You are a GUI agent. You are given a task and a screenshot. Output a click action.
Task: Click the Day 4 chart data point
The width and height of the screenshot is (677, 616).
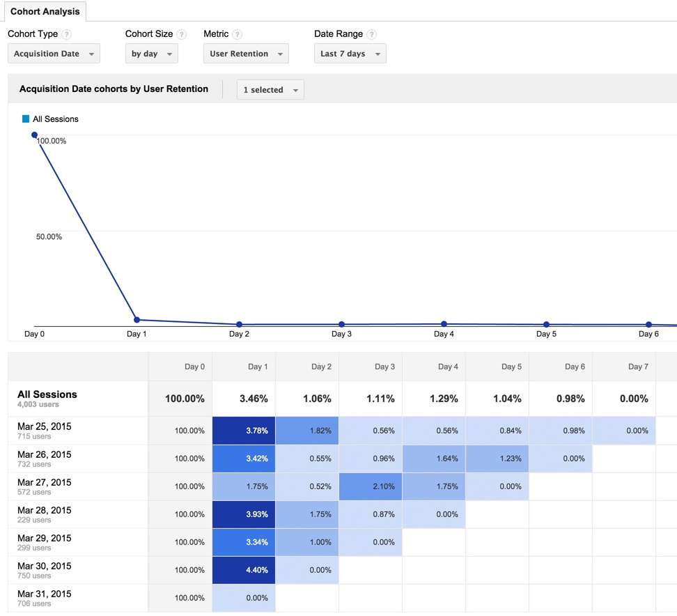point(444,324)
